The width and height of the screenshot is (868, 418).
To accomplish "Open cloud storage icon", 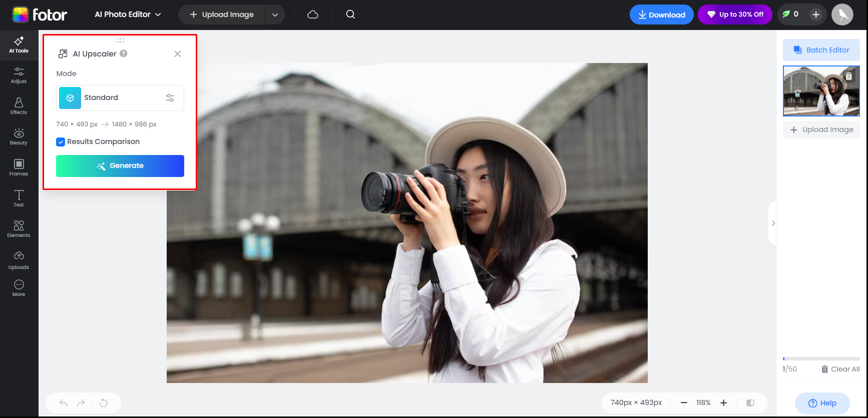I will (313, 14).
